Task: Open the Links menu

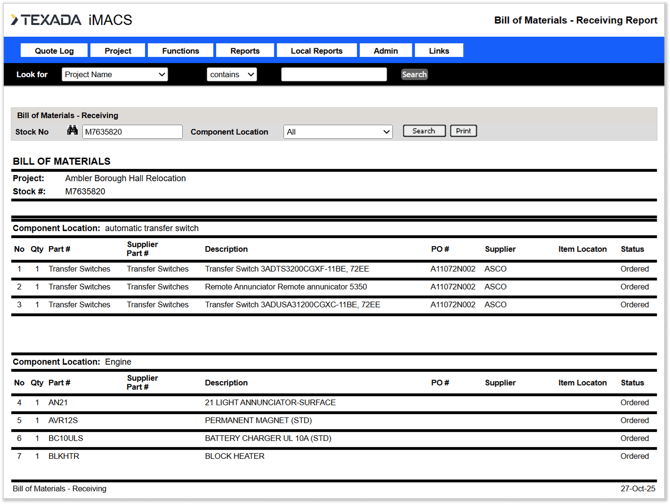Action: [439, 51]
